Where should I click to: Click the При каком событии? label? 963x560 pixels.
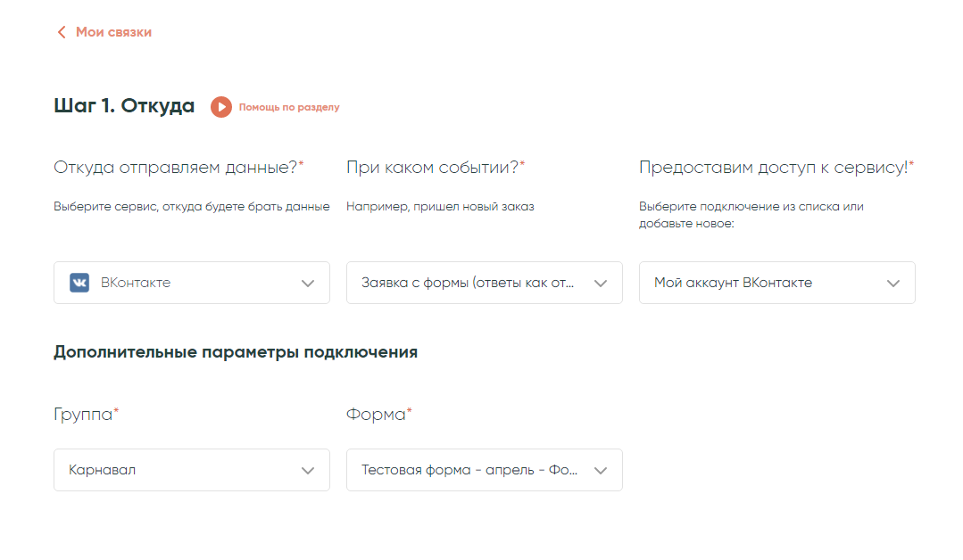tap(433, 167)
